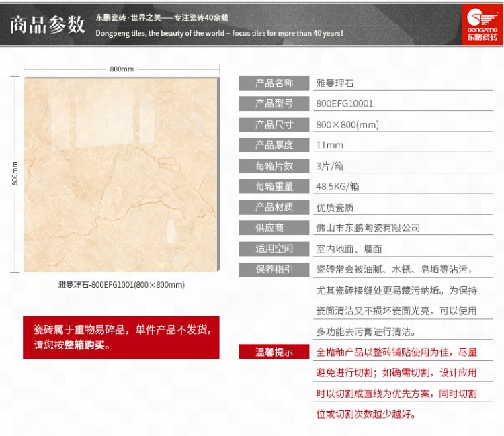Click the 雅曼理石 beige tile image

[x=121, y=175]
